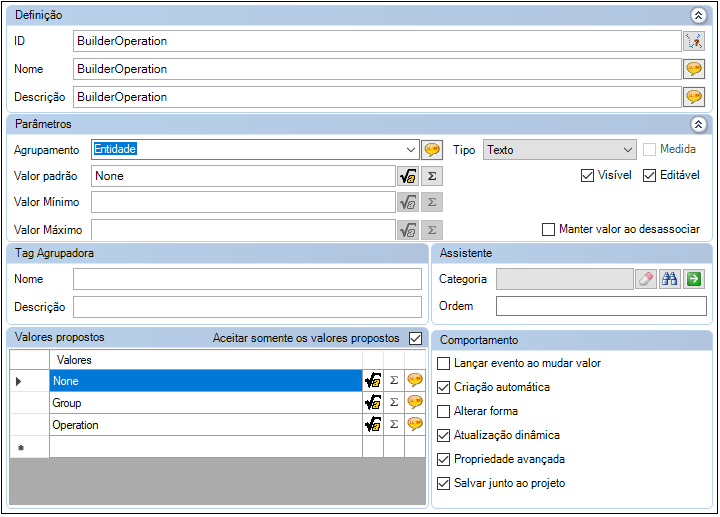Click the formula icon for Valor Máximo
The height and width of the screenshot is (517, 720).
point(408,230)
